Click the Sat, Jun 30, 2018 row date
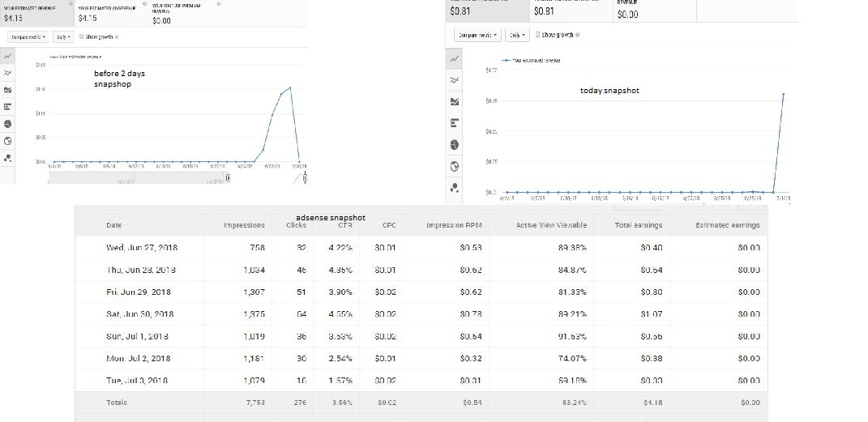 [140, 314]
